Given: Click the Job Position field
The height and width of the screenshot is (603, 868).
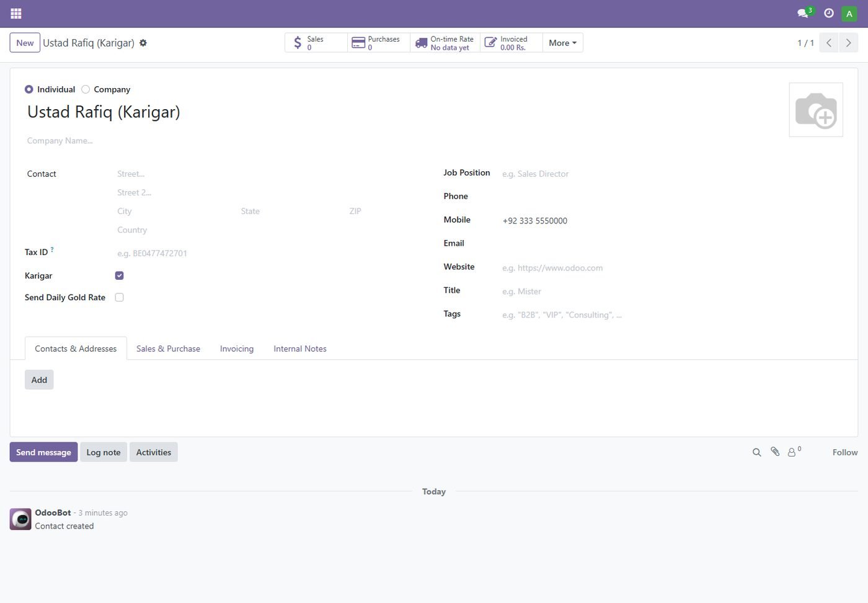Looking at the screenshot, I should [x=671, y=174].
